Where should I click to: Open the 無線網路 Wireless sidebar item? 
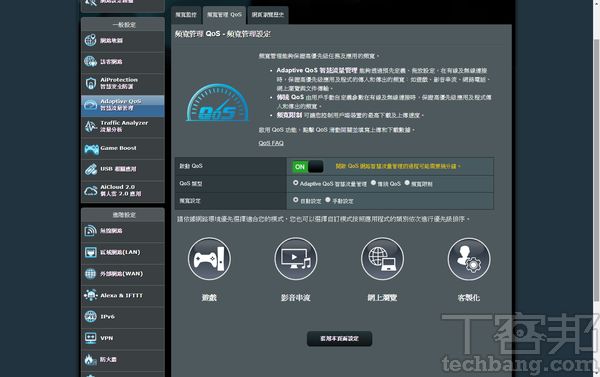123,231
